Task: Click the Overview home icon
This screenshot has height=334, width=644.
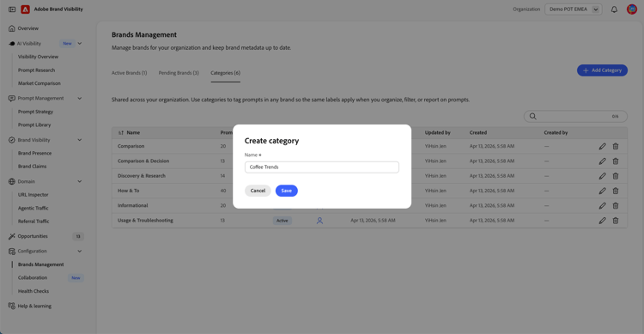Action: (11, 28)
